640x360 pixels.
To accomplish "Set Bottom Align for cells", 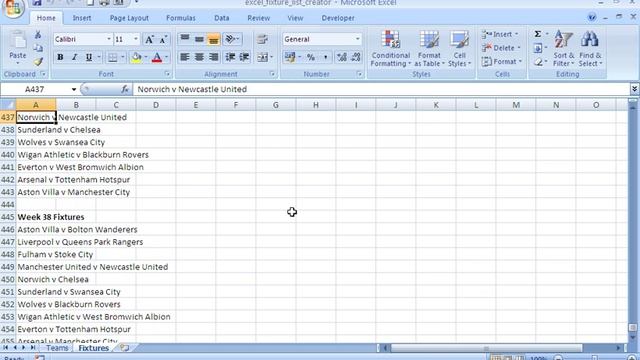I will (213, 39).
